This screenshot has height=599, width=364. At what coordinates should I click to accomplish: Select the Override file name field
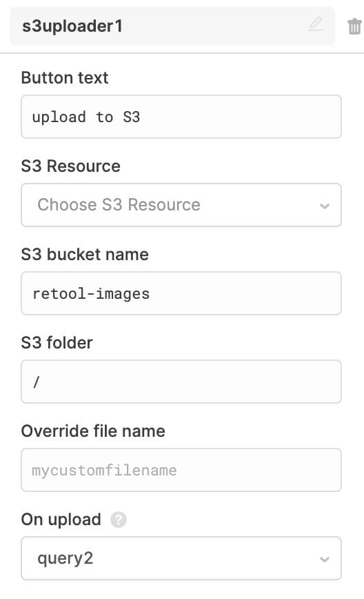(181, 470)
